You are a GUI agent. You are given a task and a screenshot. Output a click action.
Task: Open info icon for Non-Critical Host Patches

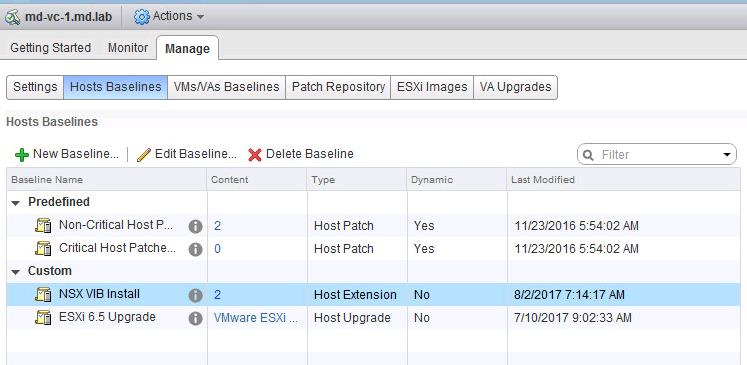tap(195, 226)
